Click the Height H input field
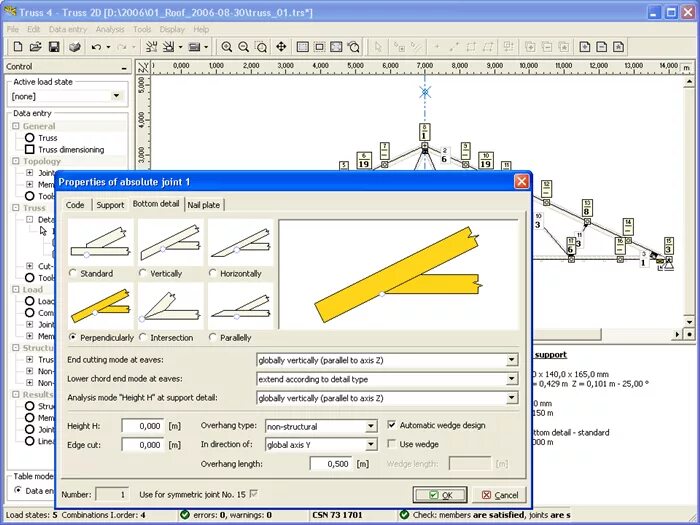Viewport: 700px width, 525px height. (143, 426)
